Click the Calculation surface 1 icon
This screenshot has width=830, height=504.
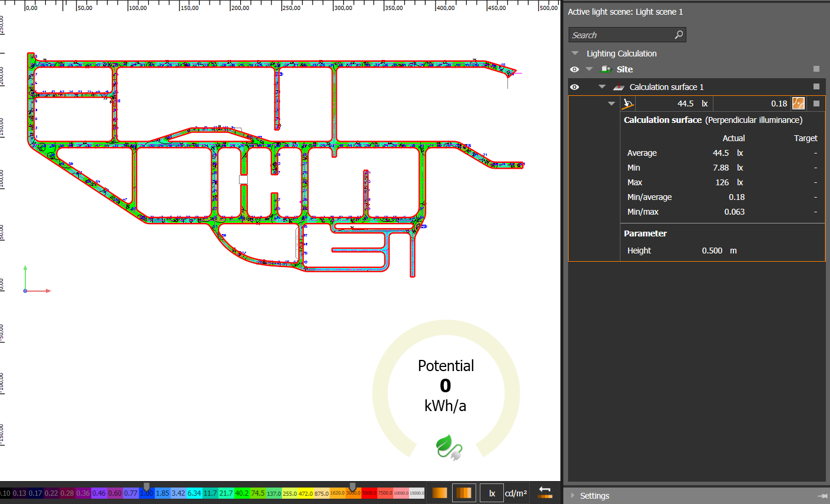618,87
